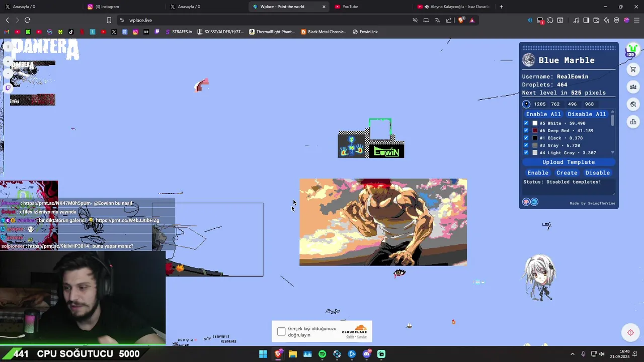Viewport: 644px width, 362px height.
Task: Check the Cloudflare human verification box
Action: [281, 331]
